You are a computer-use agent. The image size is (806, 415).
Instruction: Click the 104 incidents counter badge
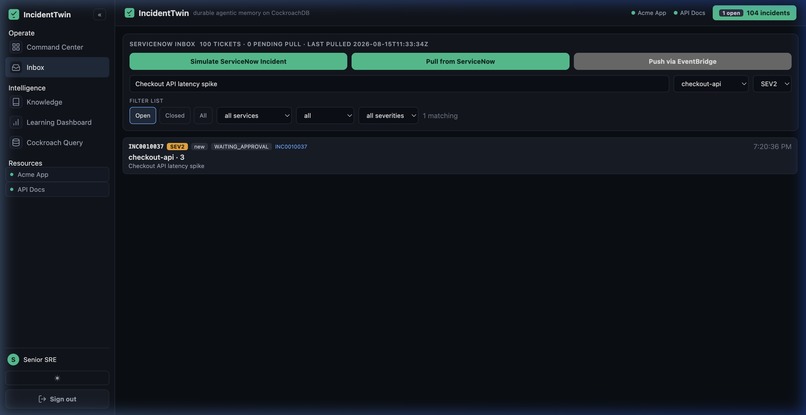click(754, 13)
